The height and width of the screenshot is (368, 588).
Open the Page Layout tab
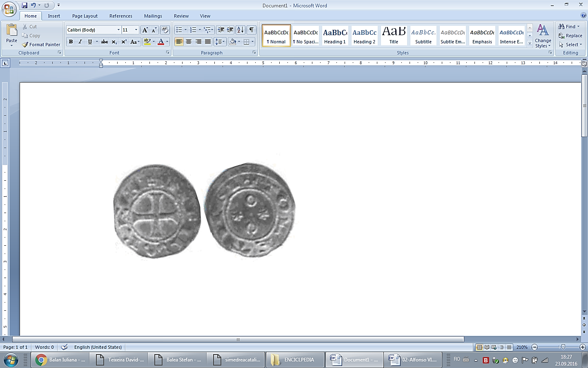pos(85,16)
